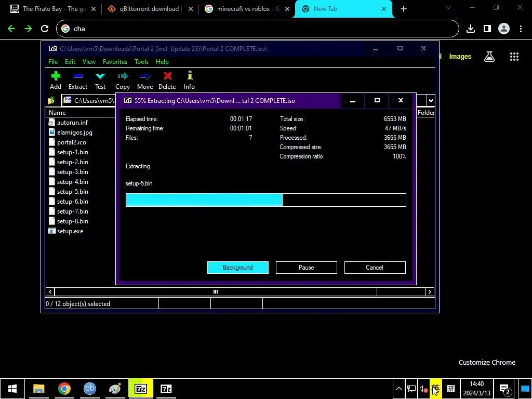Click the scroll right arrow in the file list
This screenshot has width=532, height=399.
[x=430, y=291]
